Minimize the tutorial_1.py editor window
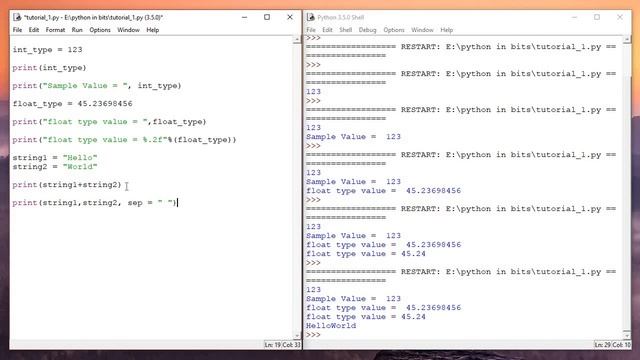Viewport: 640px width, 360px height. pos(244,17)
